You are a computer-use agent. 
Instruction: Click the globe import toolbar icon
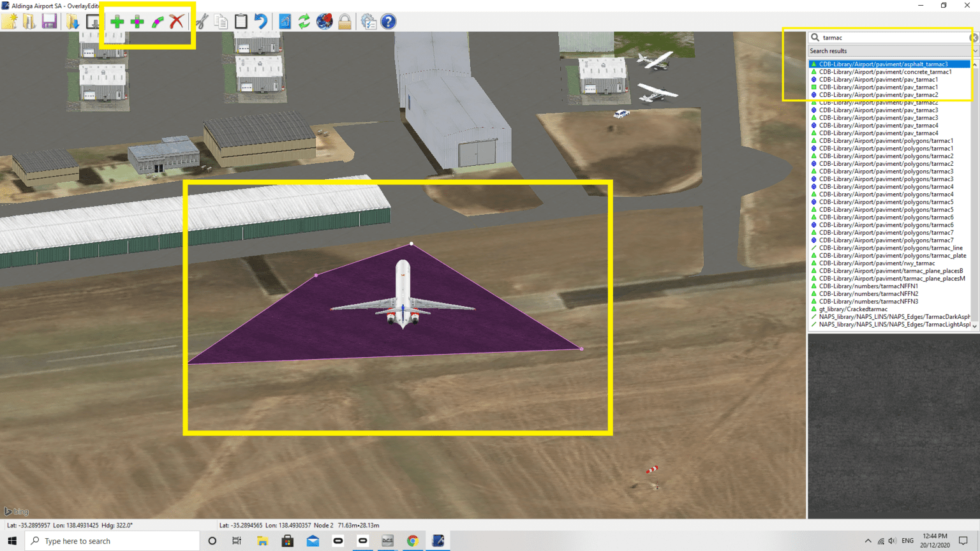coord(324,21)
